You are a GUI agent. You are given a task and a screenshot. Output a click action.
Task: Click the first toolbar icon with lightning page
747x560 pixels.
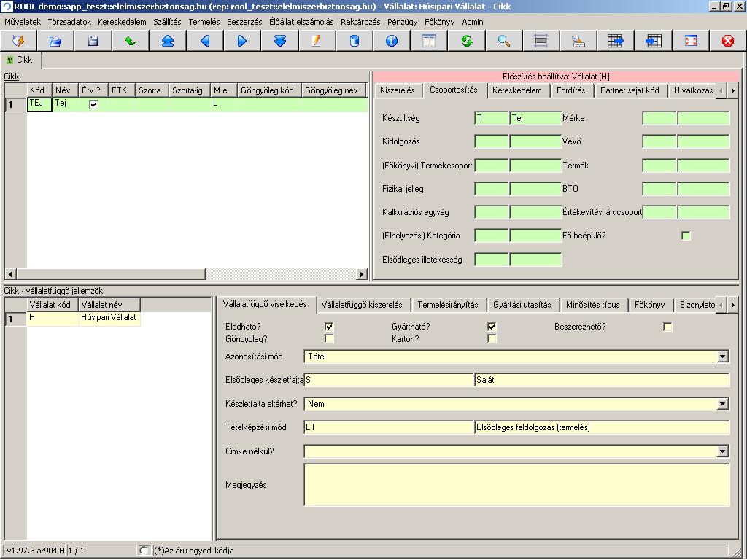tap(18, 41)
